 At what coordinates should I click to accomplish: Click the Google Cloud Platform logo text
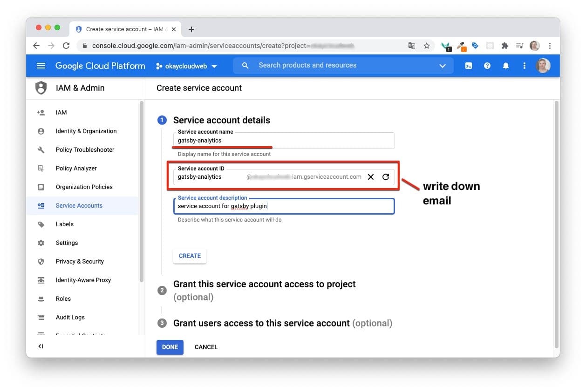100,66
